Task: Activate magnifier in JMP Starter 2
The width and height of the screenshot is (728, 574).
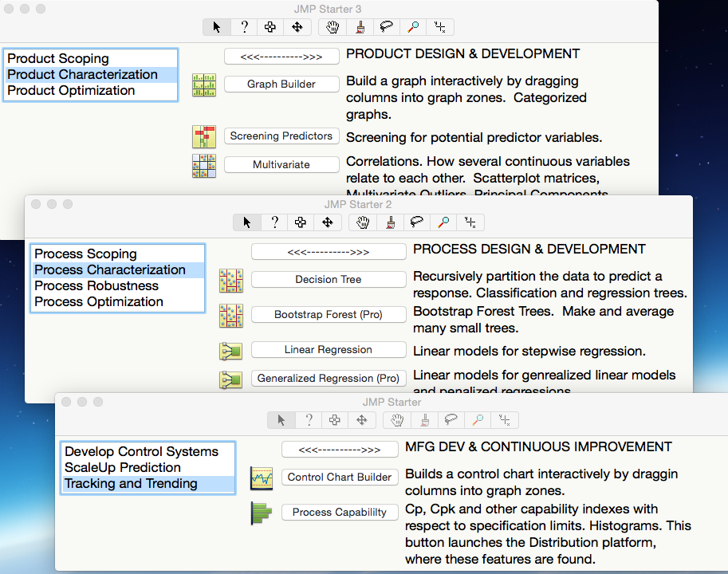Action: (x=443, y=222)
